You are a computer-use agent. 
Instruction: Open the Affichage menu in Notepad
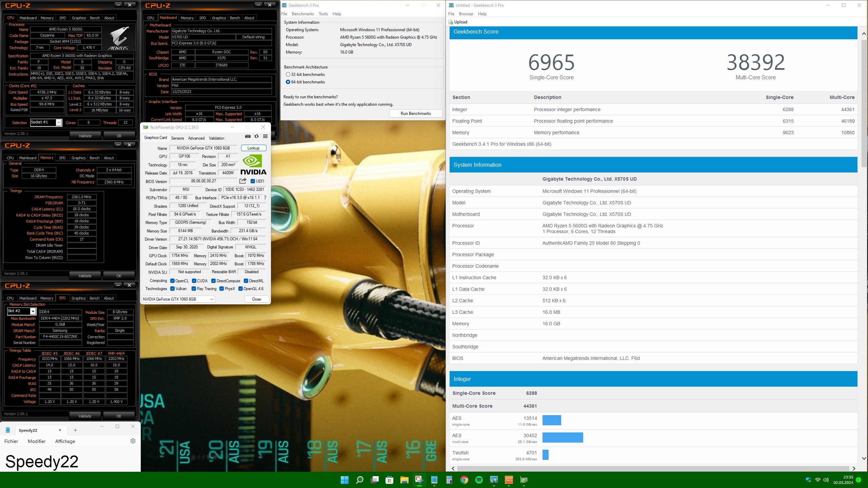click(65, 441)
